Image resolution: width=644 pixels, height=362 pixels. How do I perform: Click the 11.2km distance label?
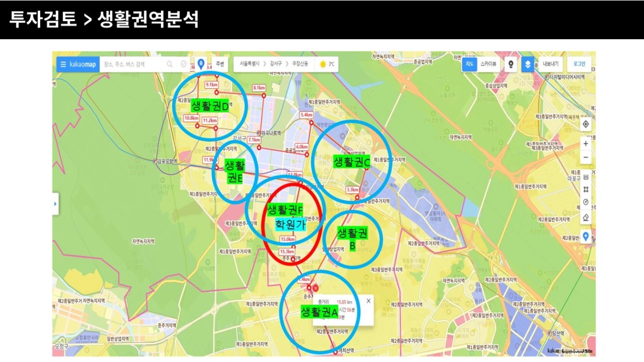click(210, 121)
